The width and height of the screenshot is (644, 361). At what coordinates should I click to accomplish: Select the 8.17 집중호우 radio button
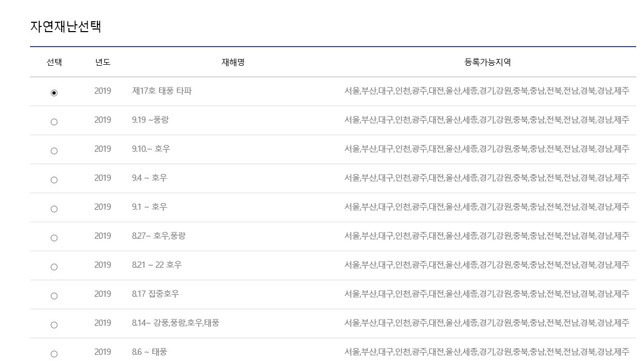(x=54, y=296)
